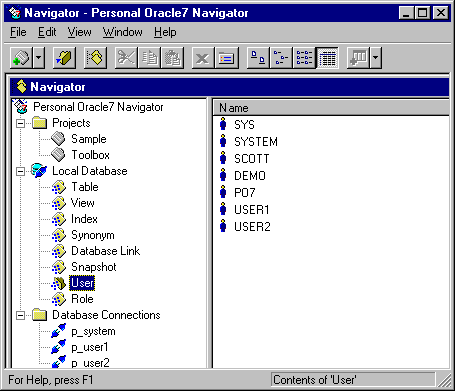The height and width of the screenshot is (391, 455).
Task: Click the Navigator tree toolbar icon
Action: 95,58
